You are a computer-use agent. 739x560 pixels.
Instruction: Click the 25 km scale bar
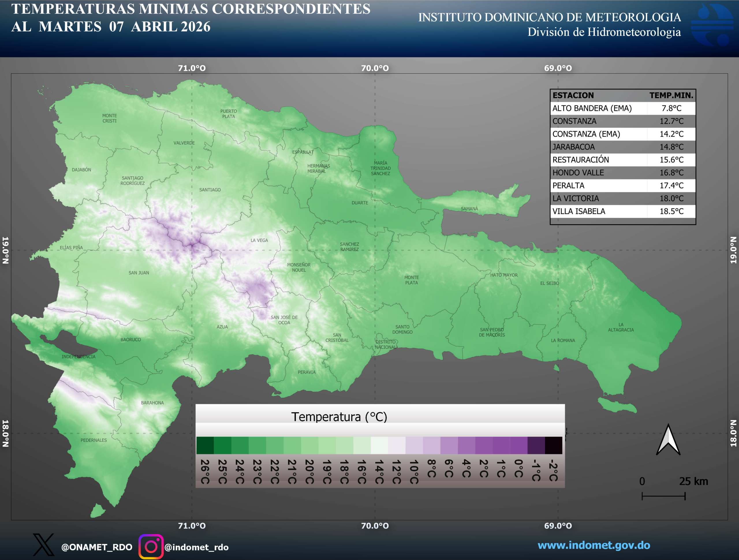[663, 496]
